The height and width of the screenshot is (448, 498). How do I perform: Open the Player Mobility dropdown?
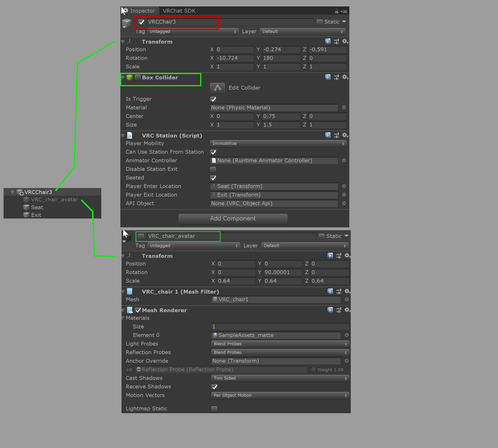tap(278, 143)
